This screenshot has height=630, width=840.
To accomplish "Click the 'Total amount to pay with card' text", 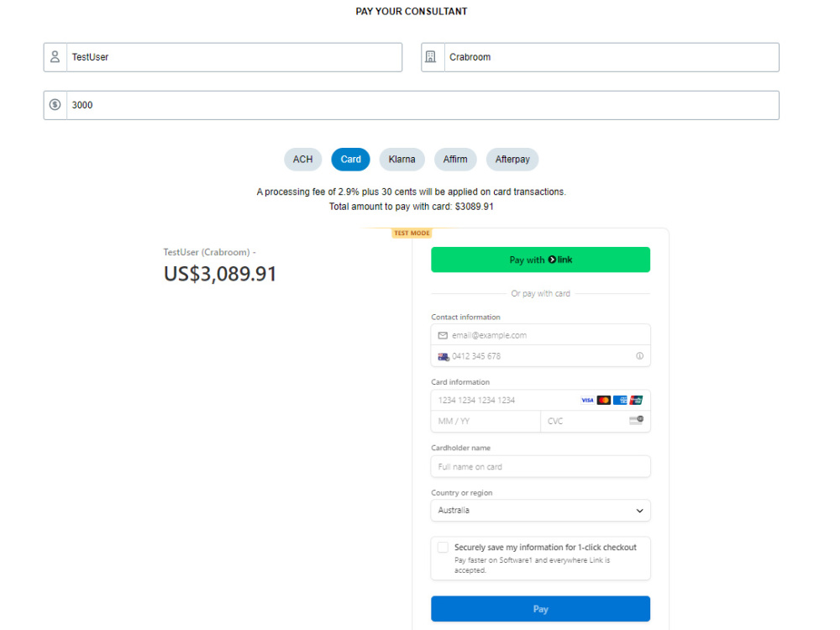I will (x=412, y=207).
